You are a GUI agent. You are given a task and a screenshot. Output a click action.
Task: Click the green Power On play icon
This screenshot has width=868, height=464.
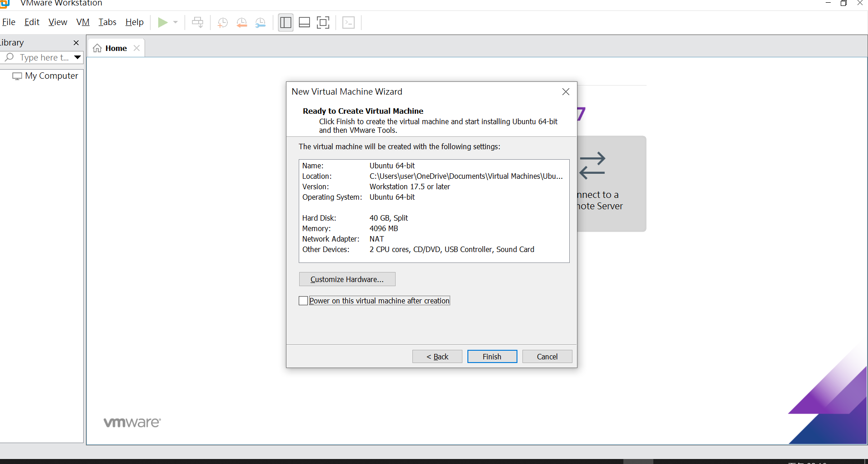(x=162, y=22)
